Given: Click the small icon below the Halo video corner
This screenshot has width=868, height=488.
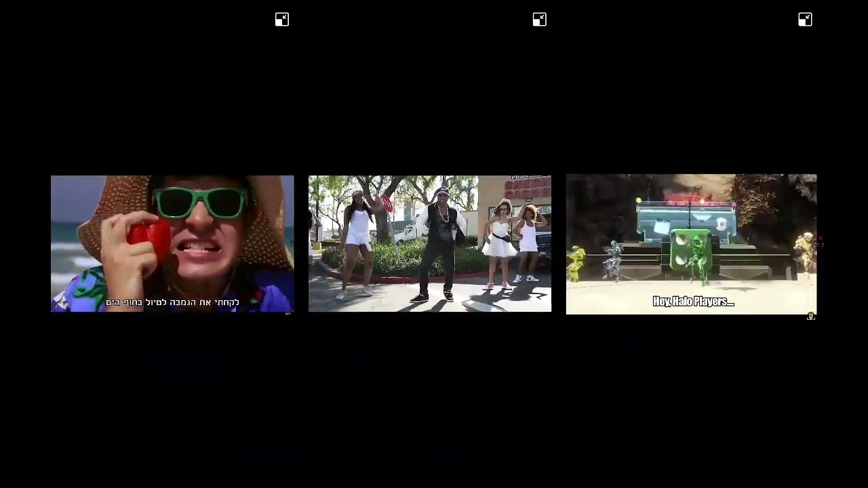Looking at the screenshot, I should [811, 317].
